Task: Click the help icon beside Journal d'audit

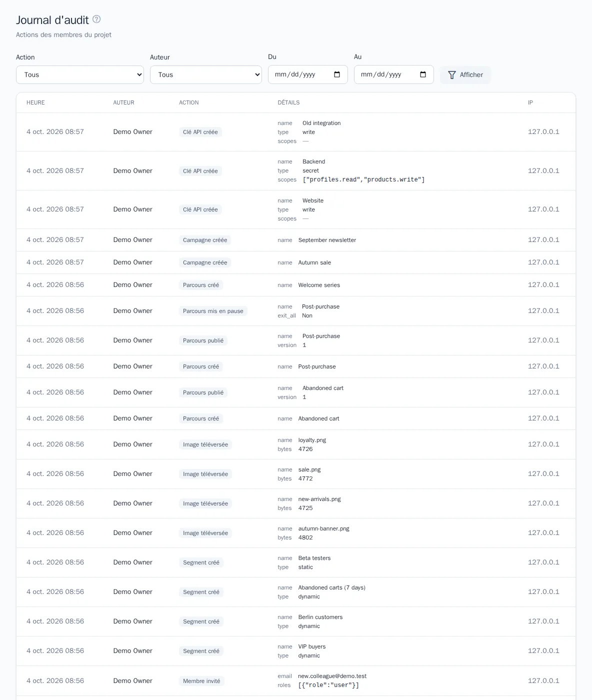Action: [96, 19]
